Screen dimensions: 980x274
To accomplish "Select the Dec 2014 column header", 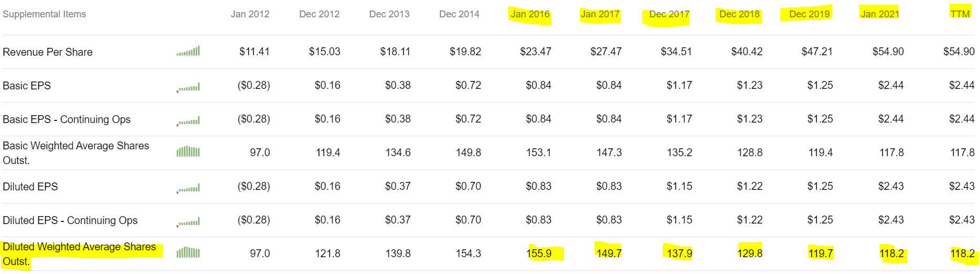I will pyautogui.click(x=459, y=14).
